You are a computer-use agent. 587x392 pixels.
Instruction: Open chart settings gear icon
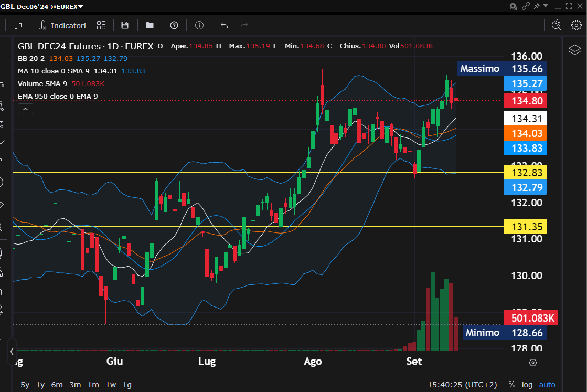click(x=576, y=25)
